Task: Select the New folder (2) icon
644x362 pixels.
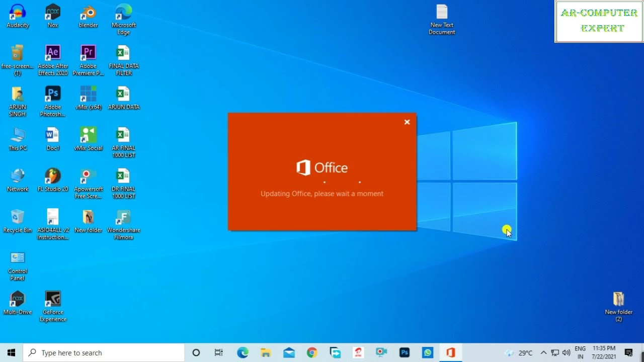Action: (x=618, y=307)
